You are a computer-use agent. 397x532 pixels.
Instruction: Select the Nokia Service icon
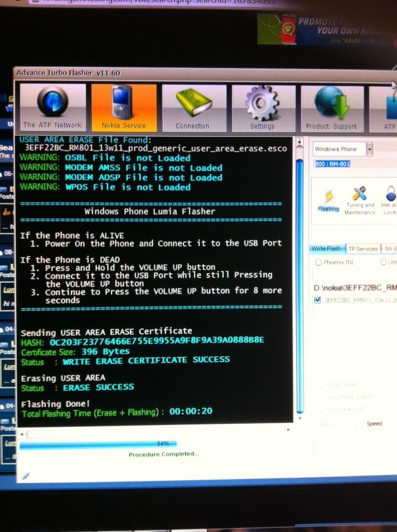(x=124, y=108)
